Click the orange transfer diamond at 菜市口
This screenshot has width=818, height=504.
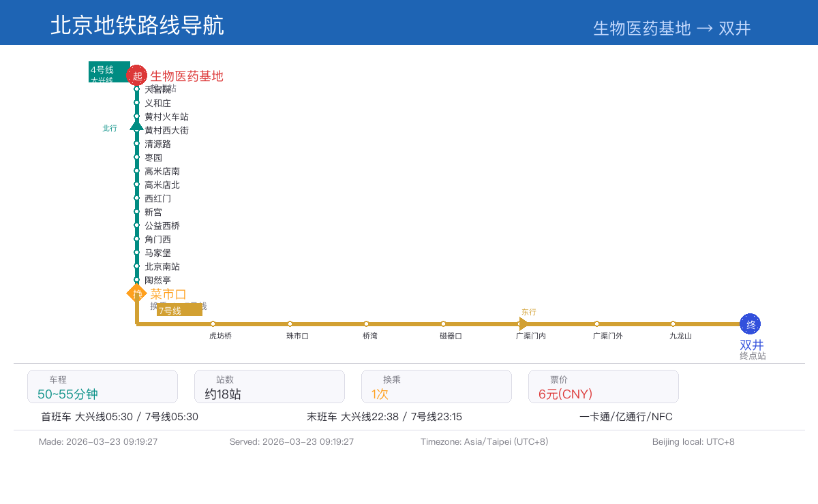click(x=137, y=294)
